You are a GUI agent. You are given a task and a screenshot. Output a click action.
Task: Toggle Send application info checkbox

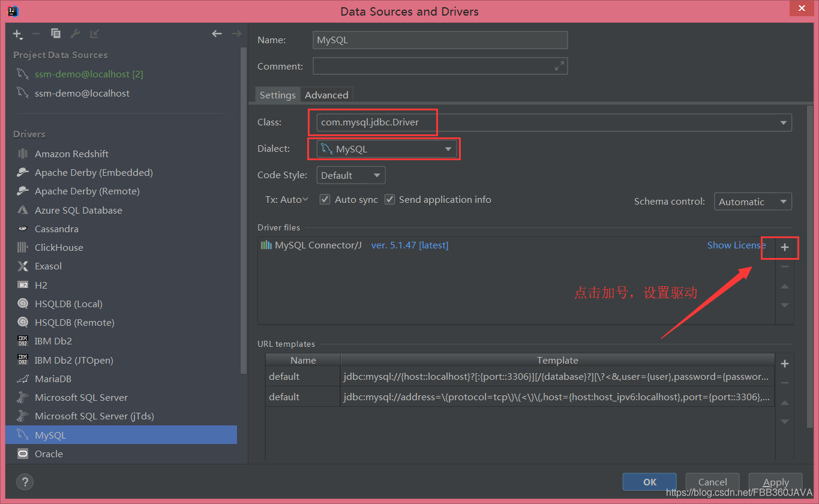(389, 199)
